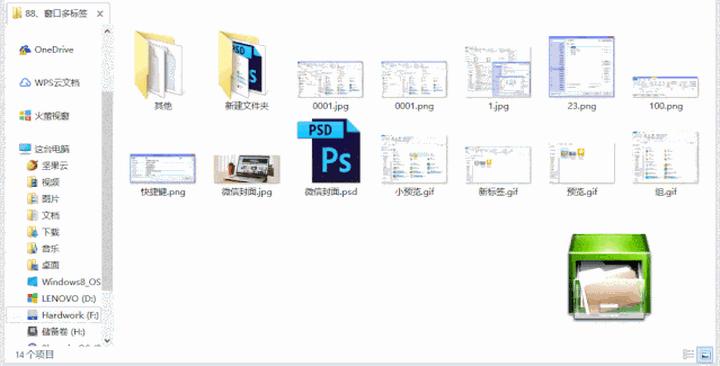This screenshot has width=720, height=366.
Task: Select the 组.gif thumbnail
Action: pyautogui.click(x=665, y=158)
